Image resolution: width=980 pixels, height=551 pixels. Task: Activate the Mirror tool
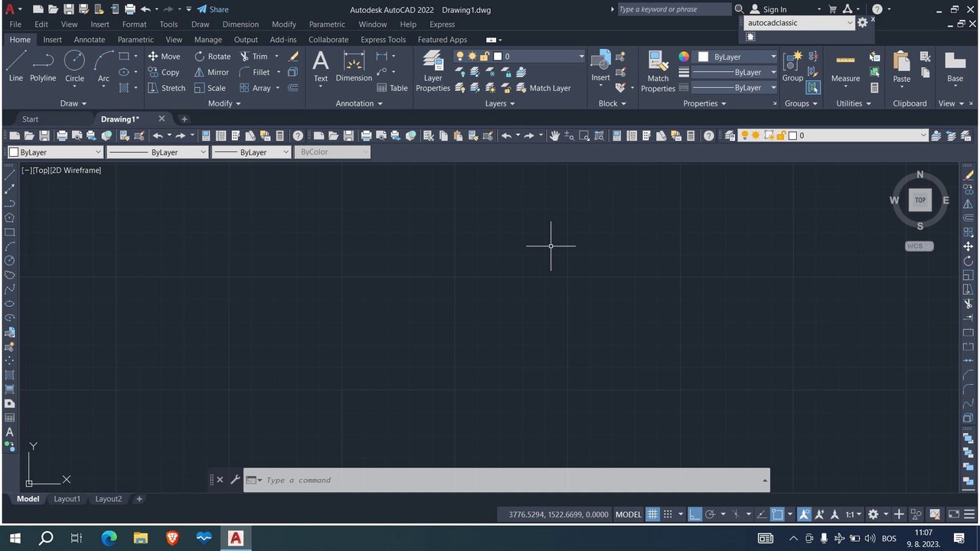click(211, 72)
